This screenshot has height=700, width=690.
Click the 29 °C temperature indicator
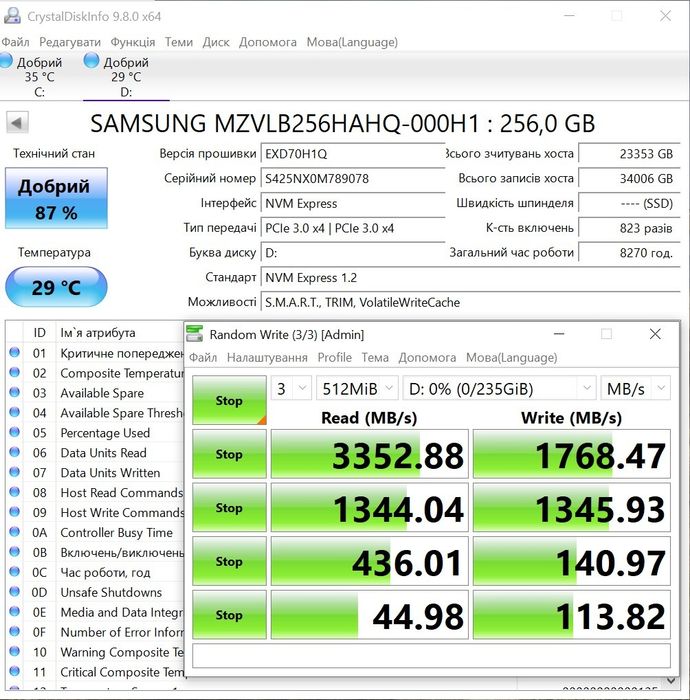tap(56, 287)
